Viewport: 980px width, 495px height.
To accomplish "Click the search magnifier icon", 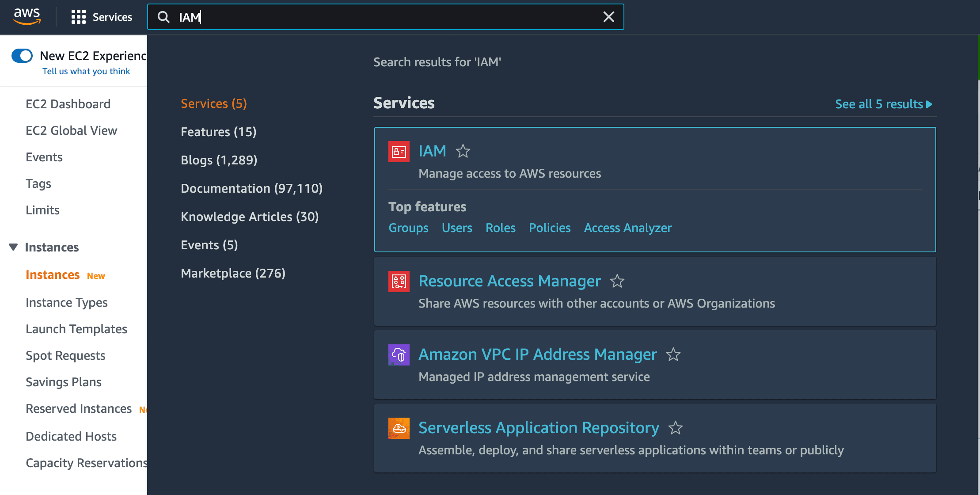I will pyautogui.click(x=163, y=17).
